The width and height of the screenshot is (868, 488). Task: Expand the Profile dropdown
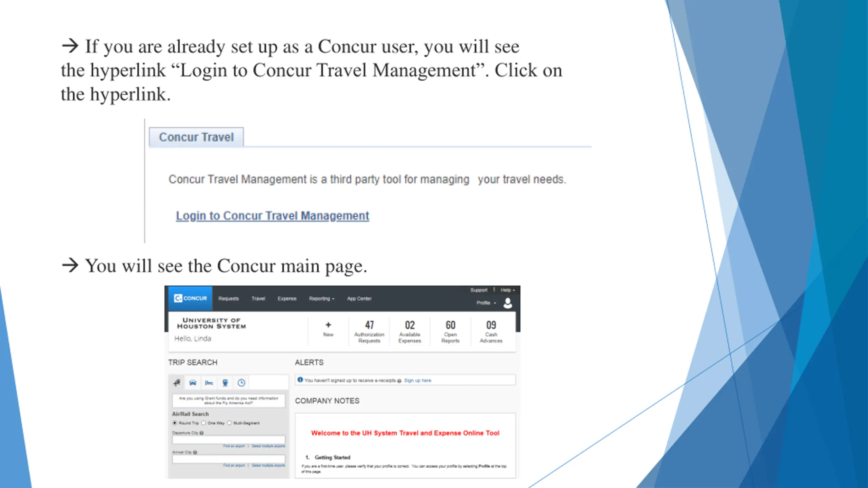(x=486, y=303)
